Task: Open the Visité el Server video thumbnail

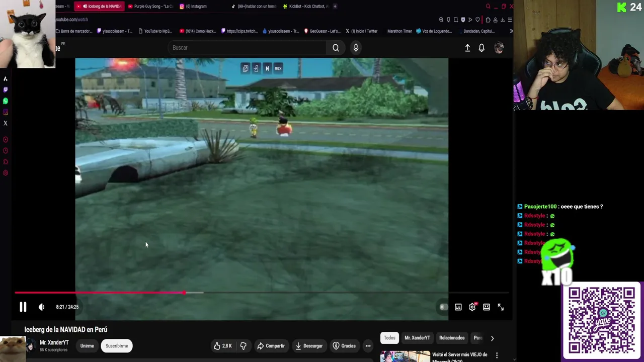Action: [405, 356]
